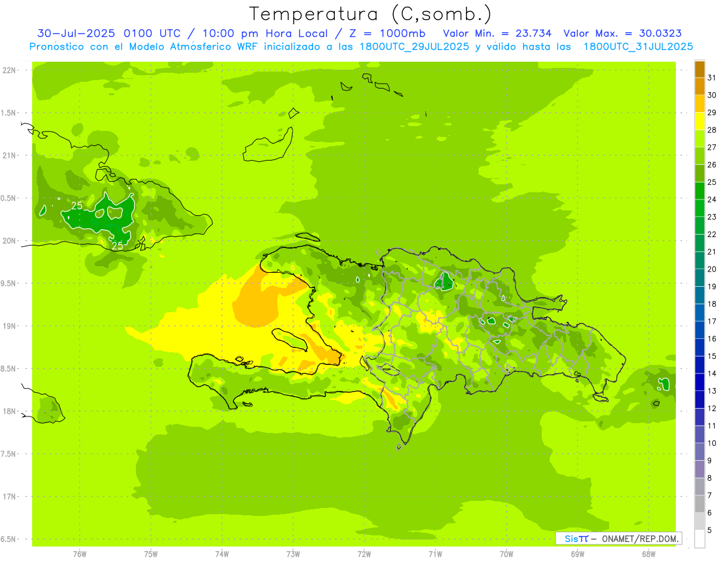Click the '1800UTC_29JUL2025' initialization time text
Screen dimensions: 728x562
click(414, 47)
